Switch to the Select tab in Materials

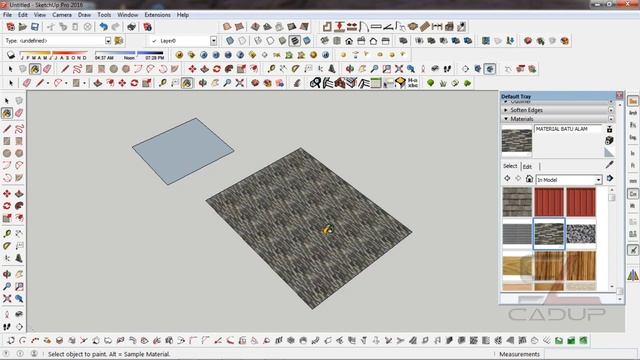click(x=510, y=166)
